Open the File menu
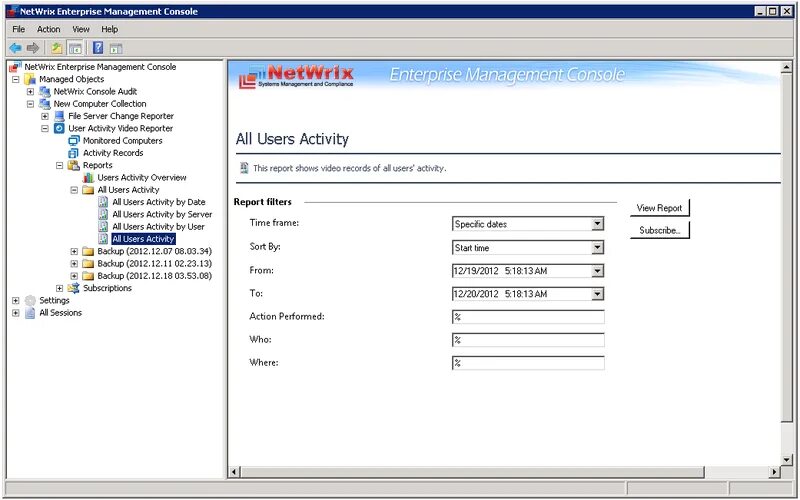This screenshot has height=500, width=800. point(18,30)
